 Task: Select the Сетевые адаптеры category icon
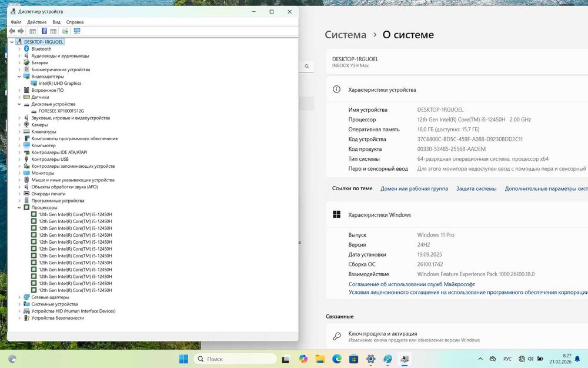[26, 297]
